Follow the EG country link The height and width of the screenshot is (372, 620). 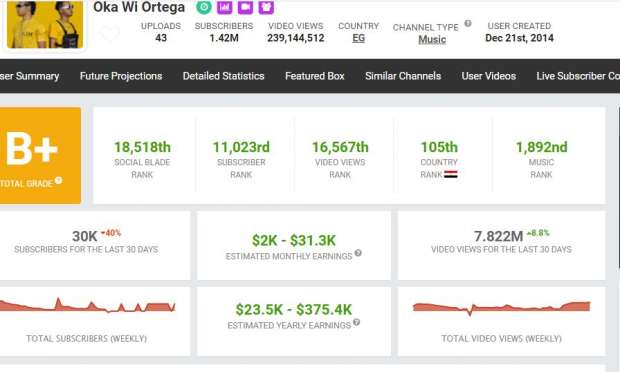[359, 38]
